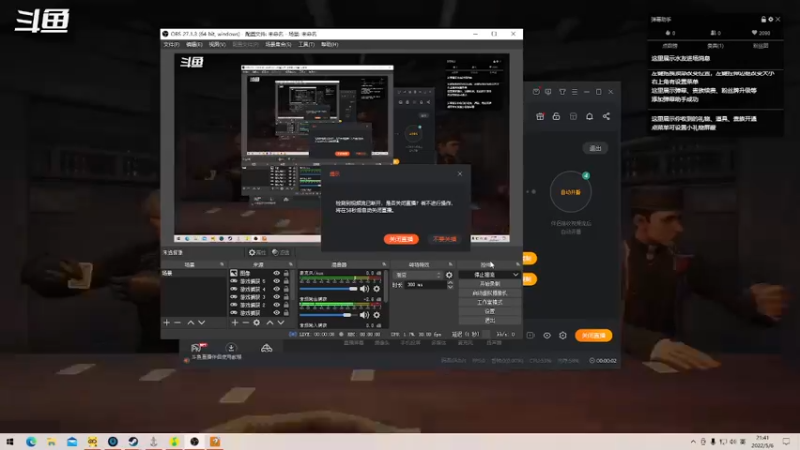This screenshot has height=450, width=800.
Task: Expand the stop streaming button dropdown arrow
Action: (x=515, y=274)
